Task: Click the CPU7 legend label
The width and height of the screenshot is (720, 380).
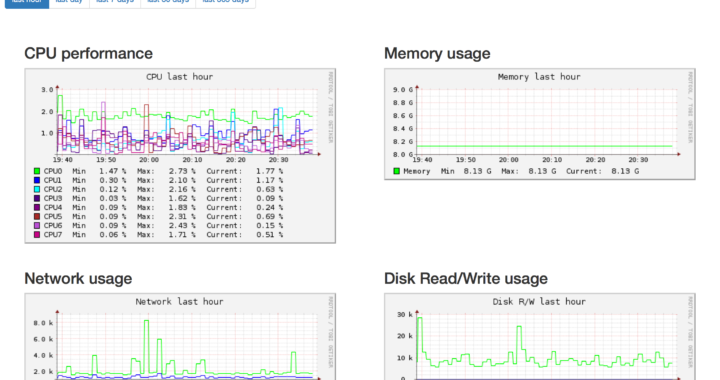Action: 53,235
